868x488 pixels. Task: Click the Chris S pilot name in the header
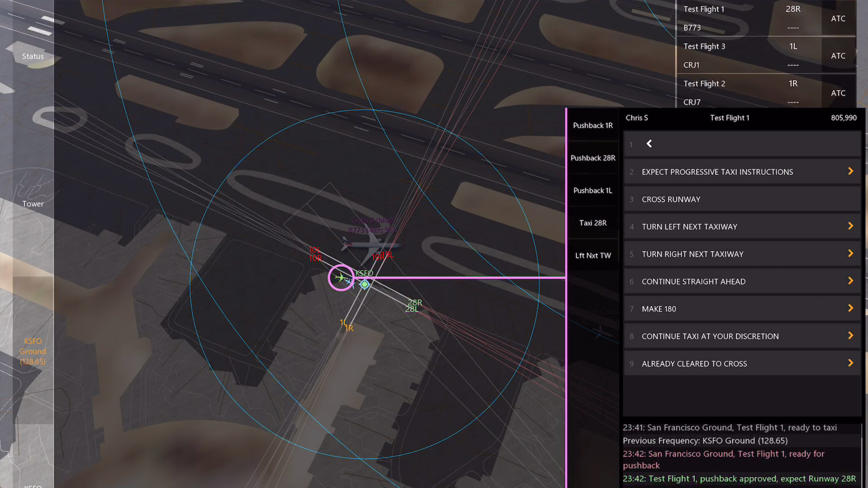coord(637,118)
